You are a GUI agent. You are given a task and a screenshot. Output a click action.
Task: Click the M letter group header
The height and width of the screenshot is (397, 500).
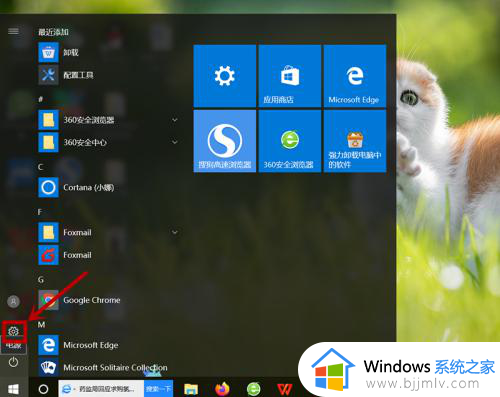tap(41, 324)
